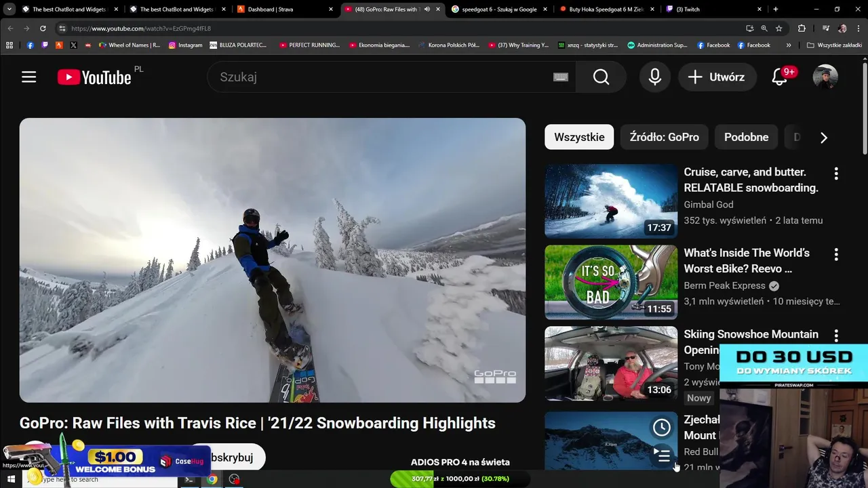
Task: Switch to the speedgoat 6 Google search tab
Action: click(500, 9)
